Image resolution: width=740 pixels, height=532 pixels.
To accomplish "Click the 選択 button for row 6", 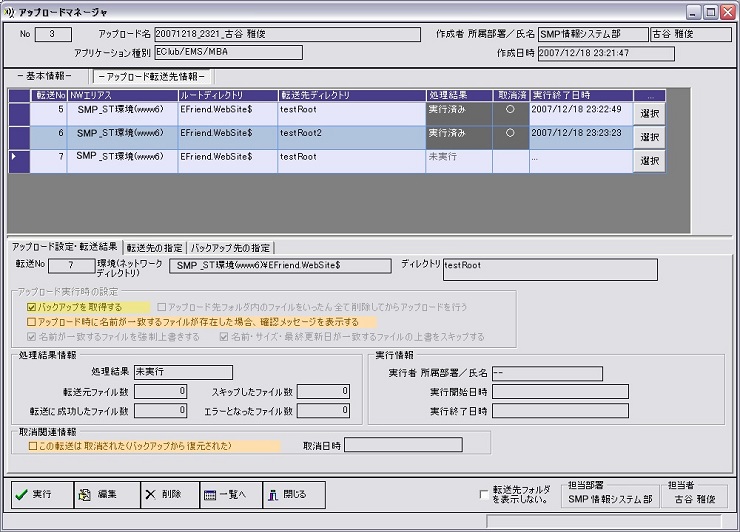I will click(x=649, y=137).
